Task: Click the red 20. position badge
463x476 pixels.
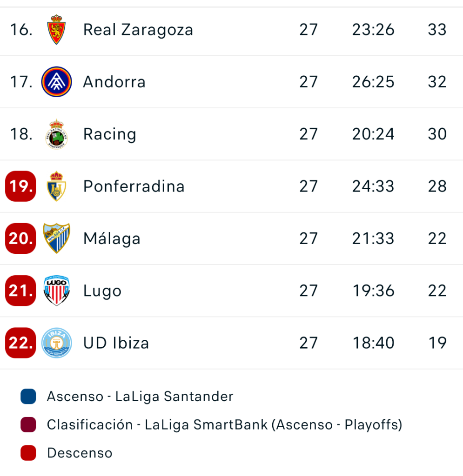Action: pos(20,238)
